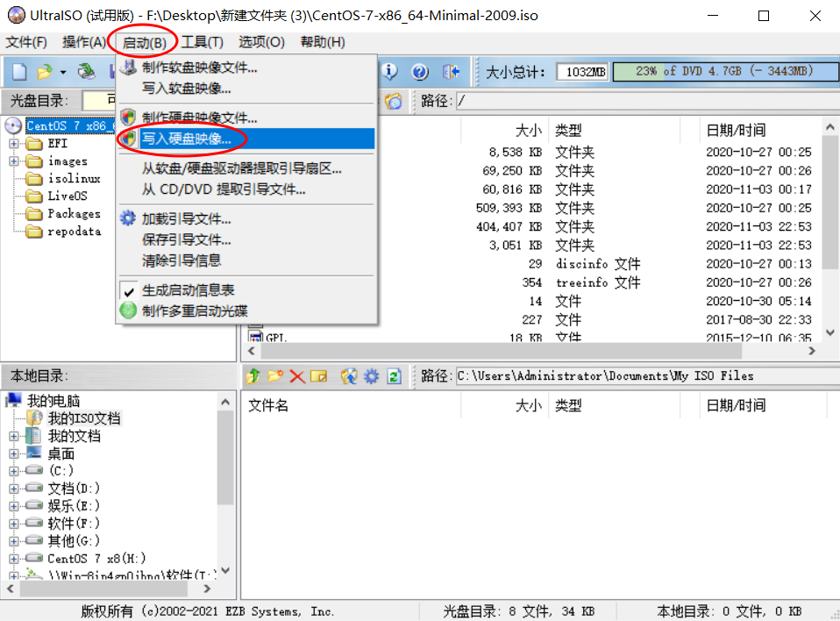Click the add-files-to-image icon in local toolbar
Screen dimensions: 840x621
coord(349,376)
